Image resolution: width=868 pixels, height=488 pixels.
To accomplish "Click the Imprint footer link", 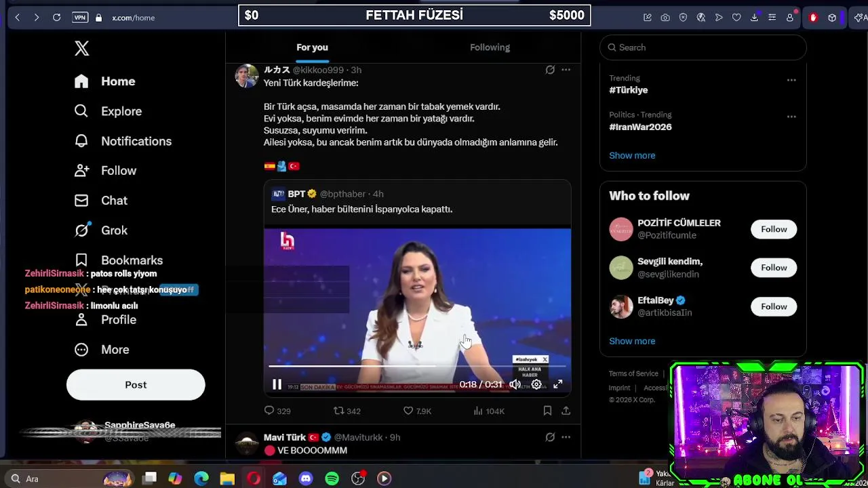I will [619, 388].
